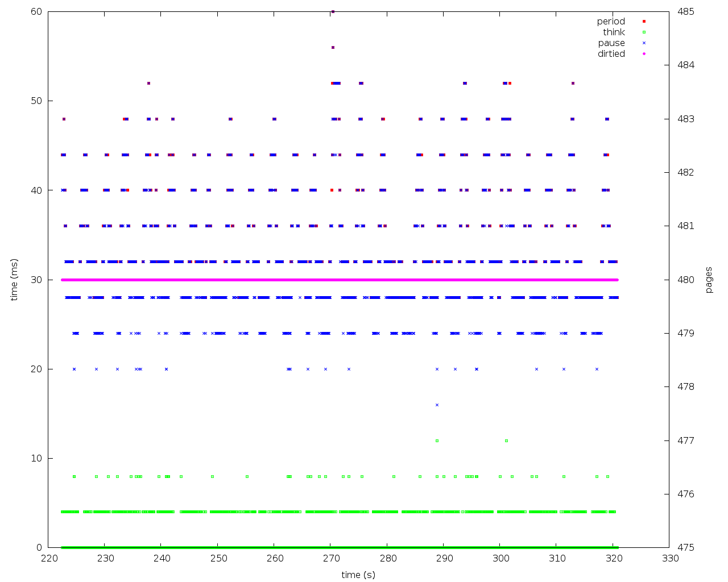Click the left axis tick label 50
The width and height of the screenshot is (728, 582).
point(37,101)
